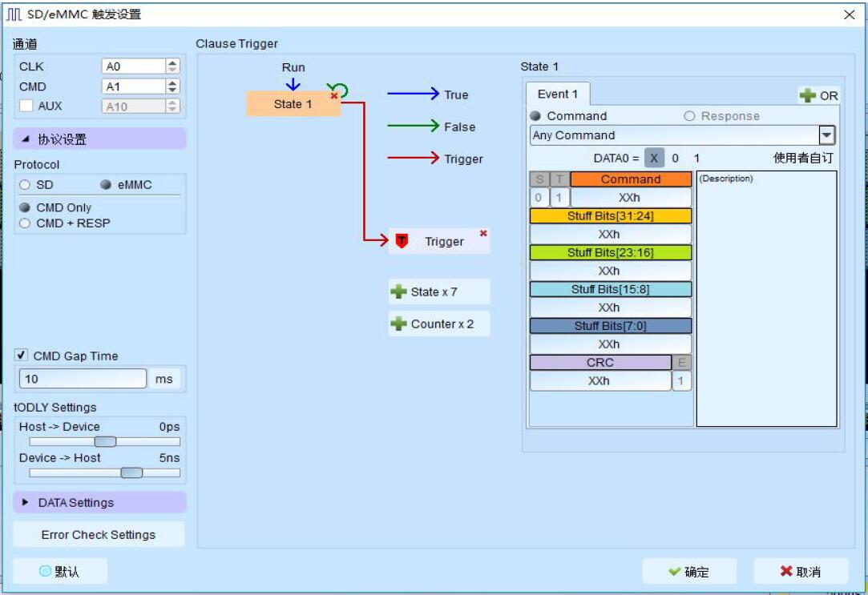Select the Response radio button
The height and width of the screenshot is (595, 868).
pos(689,116)
